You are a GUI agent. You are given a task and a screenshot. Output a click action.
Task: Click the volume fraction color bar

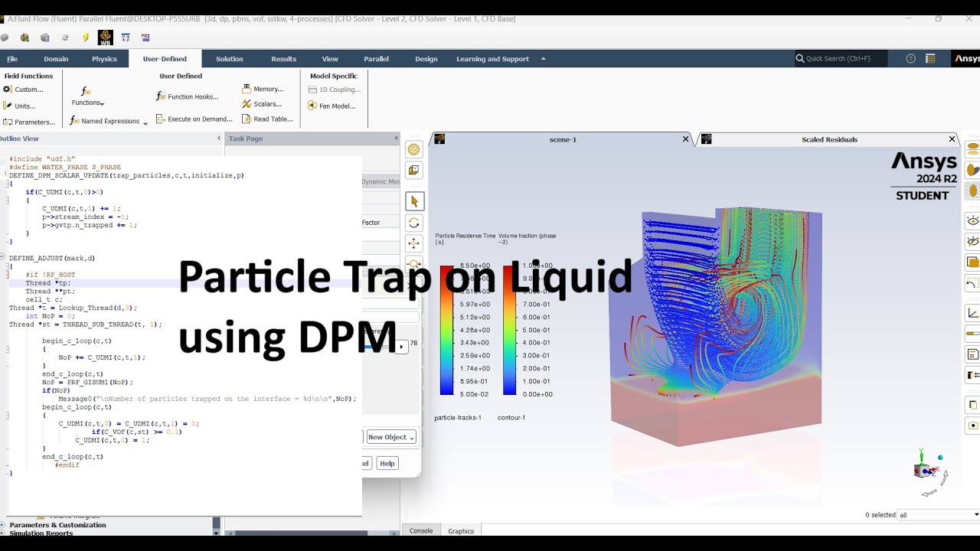(510, 330)
